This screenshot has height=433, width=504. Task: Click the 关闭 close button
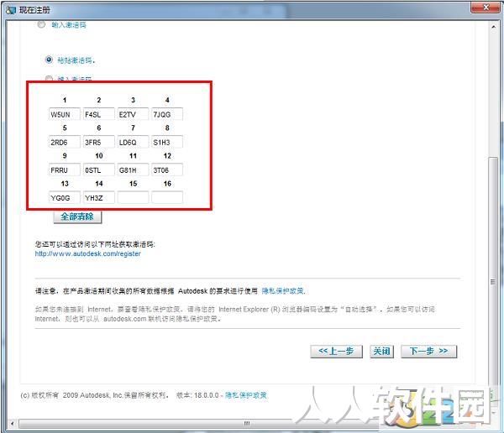381,351
